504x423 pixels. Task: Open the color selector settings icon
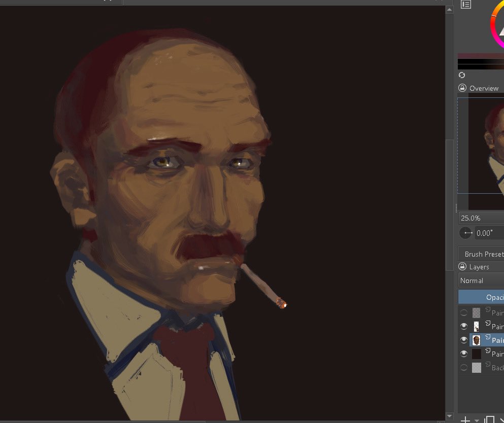pyautogui.click(x=466, y=5)
